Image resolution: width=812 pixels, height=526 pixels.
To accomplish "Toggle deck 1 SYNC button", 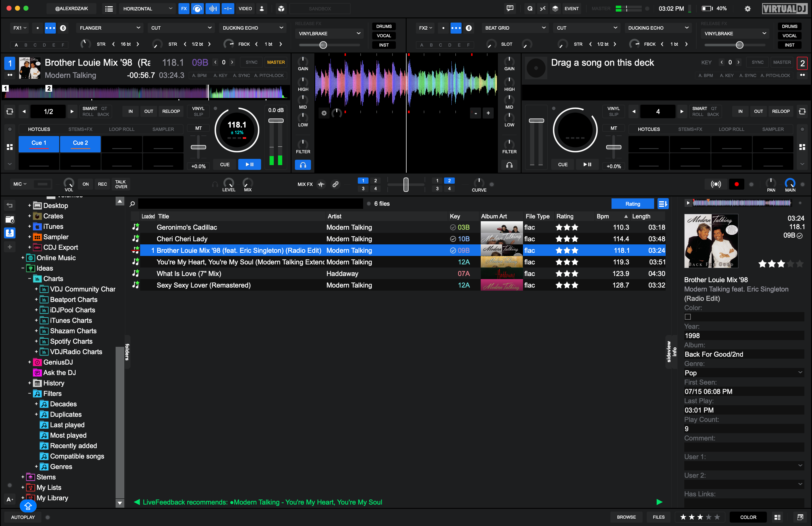I will click(251, 62).
